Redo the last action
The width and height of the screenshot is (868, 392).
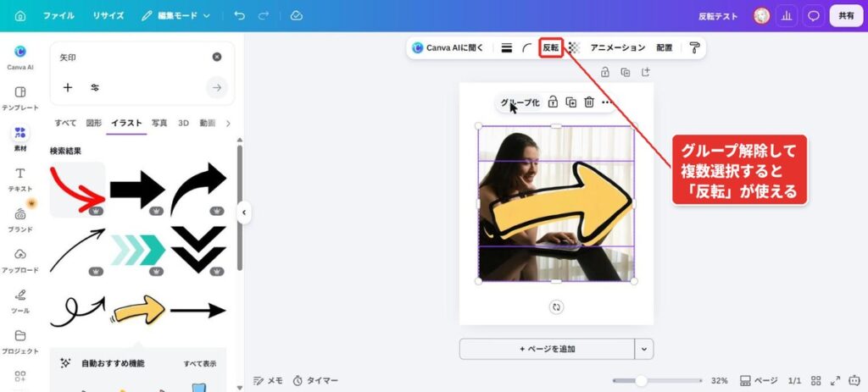pos(264,16)
